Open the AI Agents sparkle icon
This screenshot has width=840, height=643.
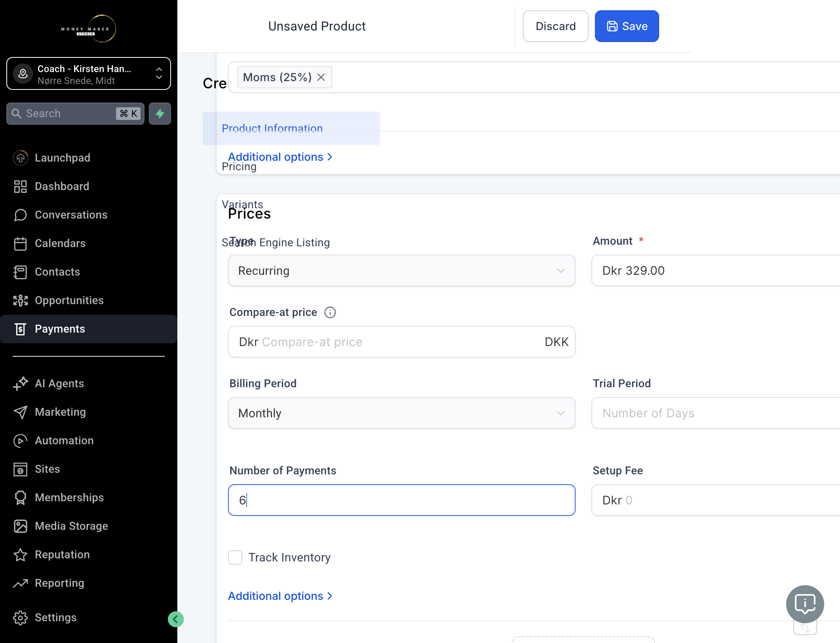(20, 383)
